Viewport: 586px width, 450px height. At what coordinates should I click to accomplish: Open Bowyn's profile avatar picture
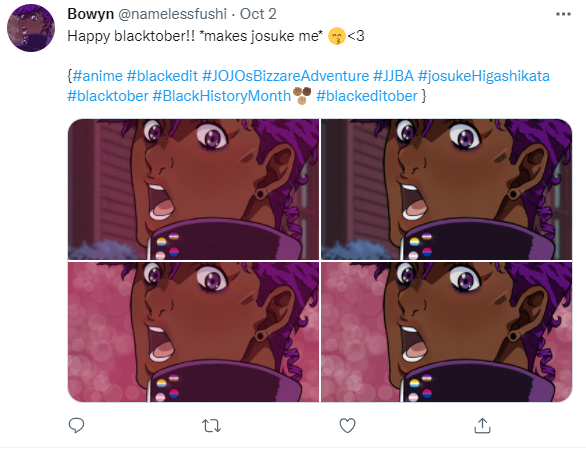click(x=31, y=28)
